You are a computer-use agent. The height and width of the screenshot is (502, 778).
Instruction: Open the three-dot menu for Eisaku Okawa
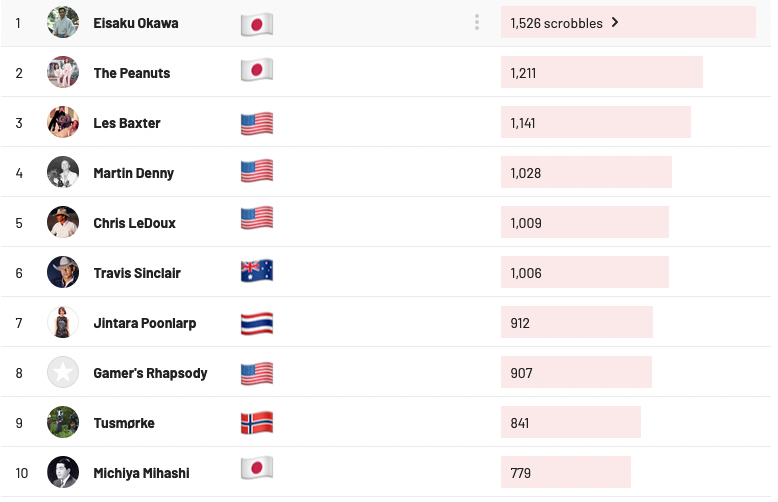[477, 22]
